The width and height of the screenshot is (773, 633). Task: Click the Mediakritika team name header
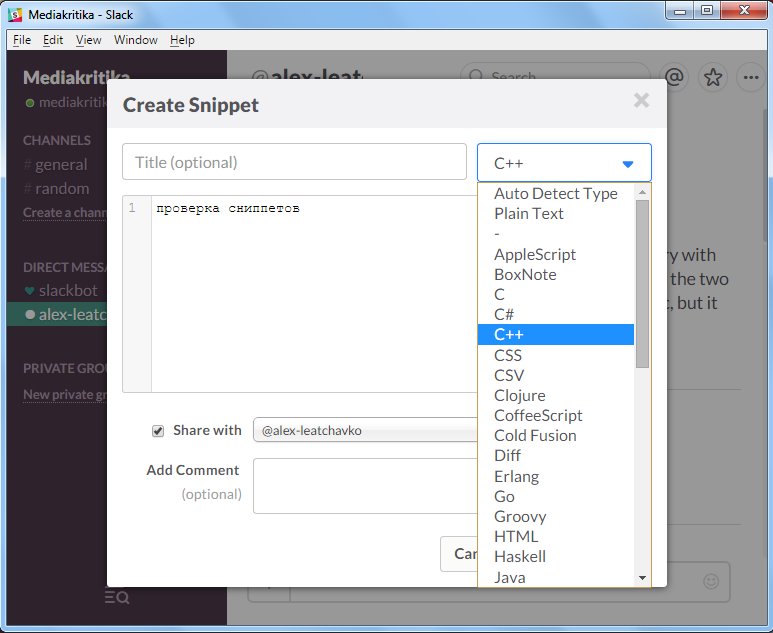pyautogui.click(x=76, y=77)
